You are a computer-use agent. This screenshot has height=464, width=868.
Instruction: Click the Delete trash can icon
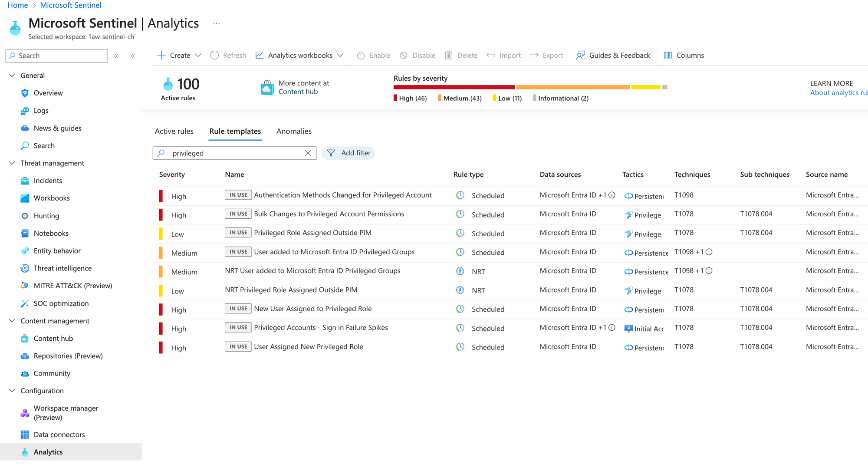click(448, 55)
